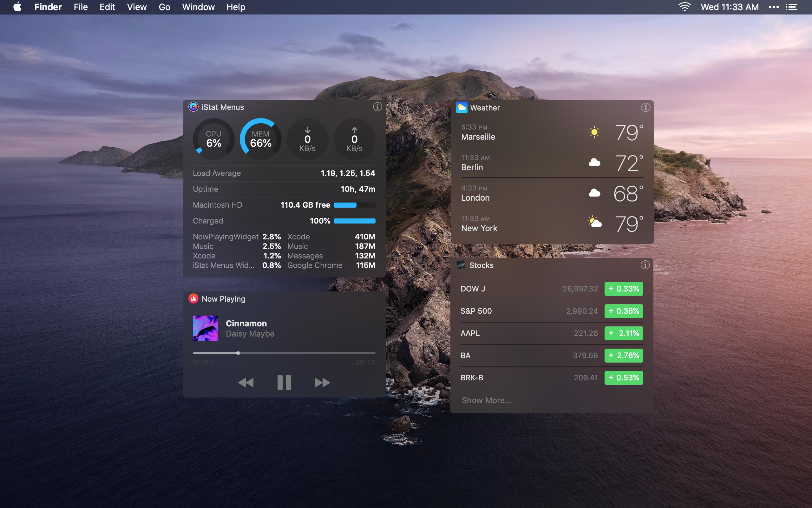Image resolution: width=812 pixels, height=508 pixels.
Task: Toggle BA +2.76% change badge
Action: click(x=624, y=356)
